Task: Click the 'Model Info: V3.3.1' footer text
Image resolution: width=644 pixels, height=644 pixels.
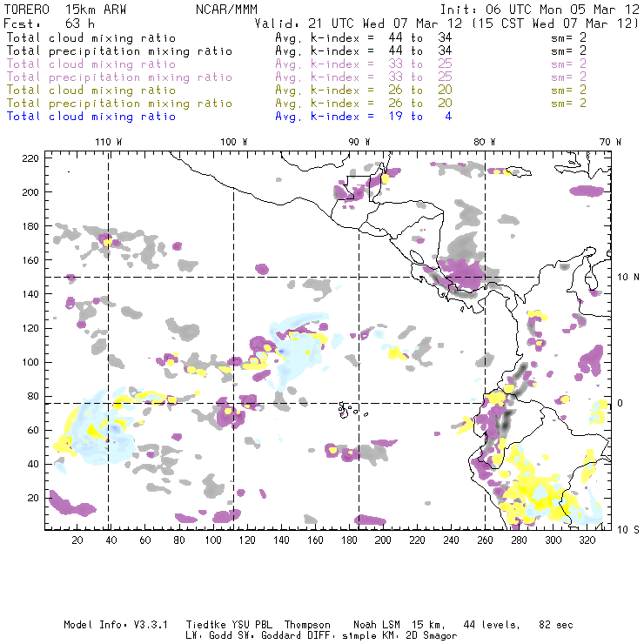Action: pos(116,625)
